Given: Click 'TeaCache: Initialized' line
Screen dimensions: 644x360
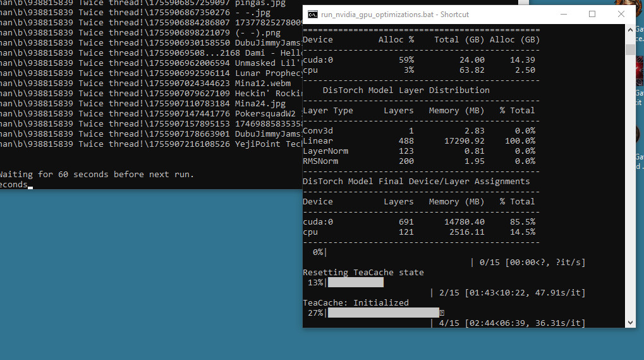Looking at the screenshot, I should coord(356,303).
